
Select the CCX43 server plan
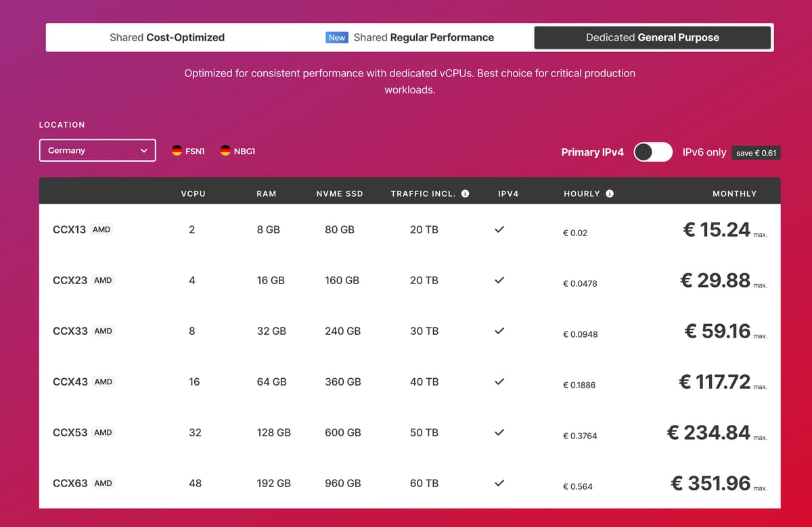pos(70,382)
